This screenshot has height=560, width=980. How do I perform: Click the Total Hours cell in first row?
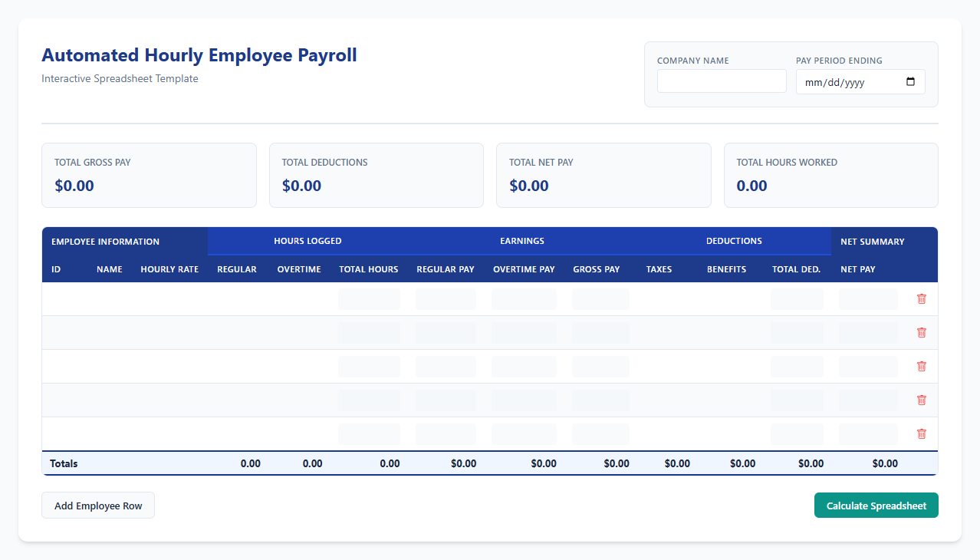click(x=369, y=299)
